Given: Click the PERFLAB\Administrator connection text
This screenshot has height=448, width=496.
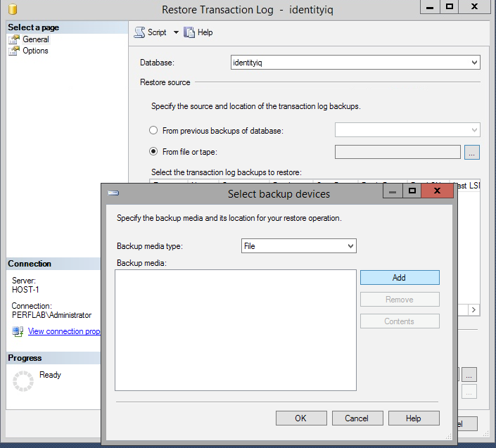Looking at the screenshot, I should pos(51,315).
